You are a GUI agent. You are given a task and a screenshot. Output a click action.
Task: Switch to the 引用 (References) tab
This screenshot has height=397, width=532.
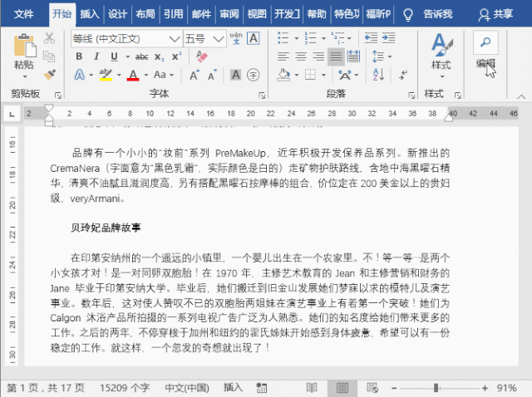[174, 14]
